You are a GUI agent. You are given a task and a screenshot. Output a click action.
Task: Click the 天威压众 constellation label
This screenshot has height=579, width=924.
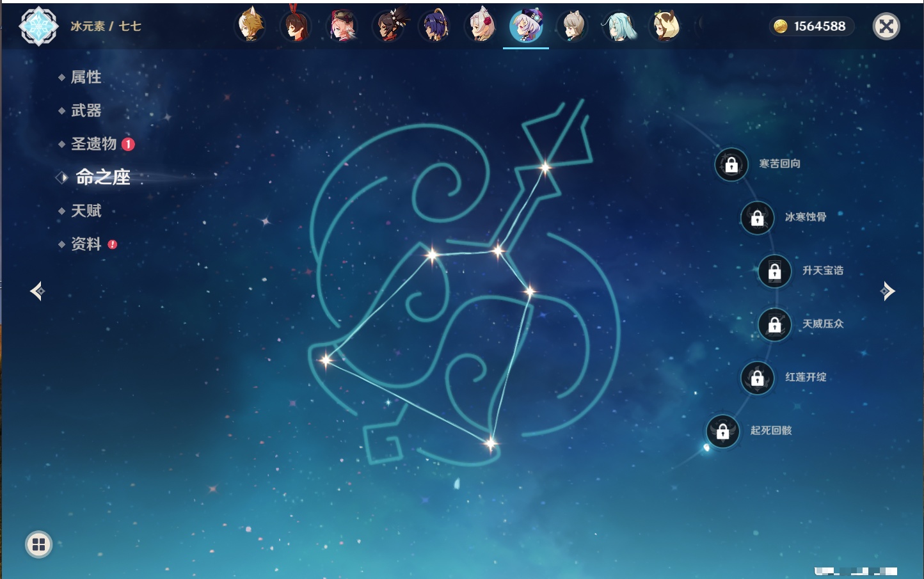tap(823, 324)
